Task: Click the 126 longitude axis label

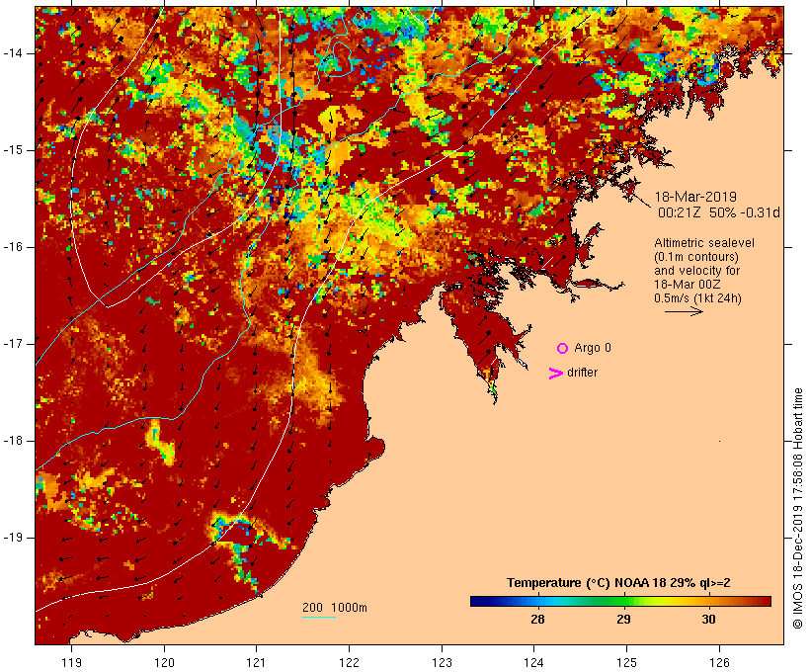Action: (719, 663)
